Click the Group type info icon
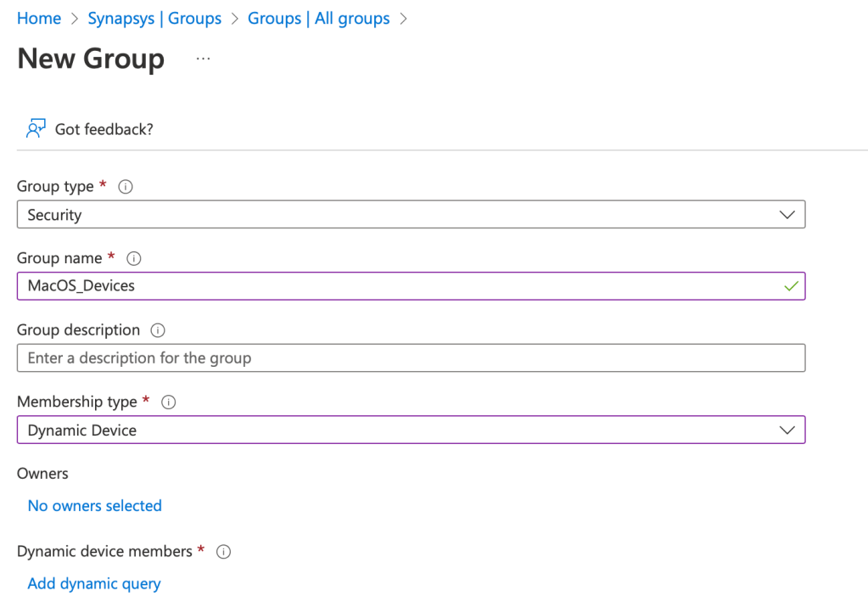The image size is (868, 602). (x=126, y=187)
